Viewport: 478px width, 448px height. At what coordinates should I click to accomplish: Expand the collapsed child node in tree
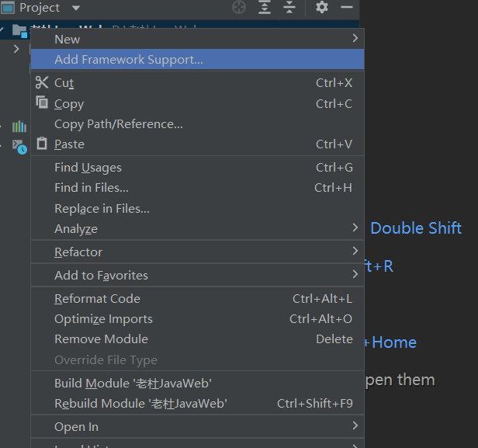coord(17,49)
